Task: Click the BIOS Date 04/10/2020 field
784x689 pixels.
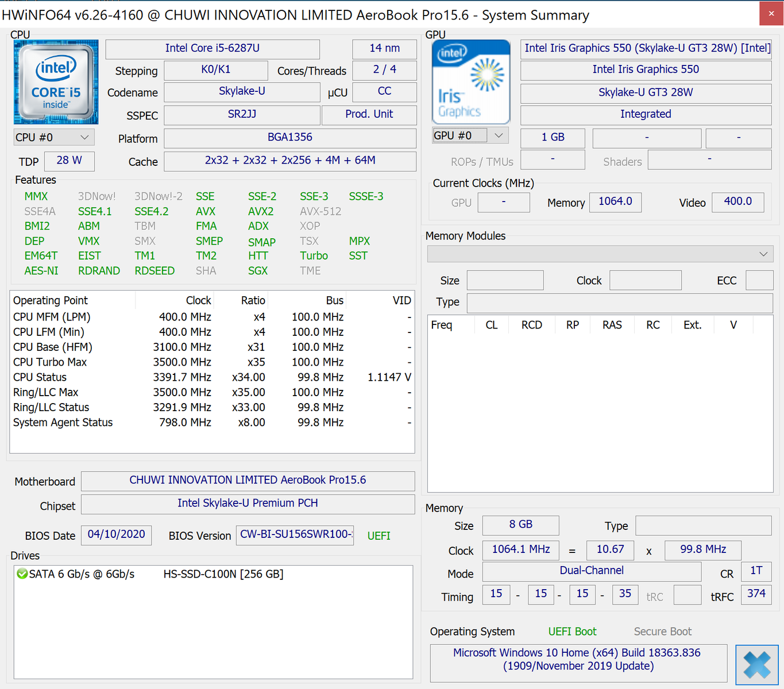Action: pos(116,535)
